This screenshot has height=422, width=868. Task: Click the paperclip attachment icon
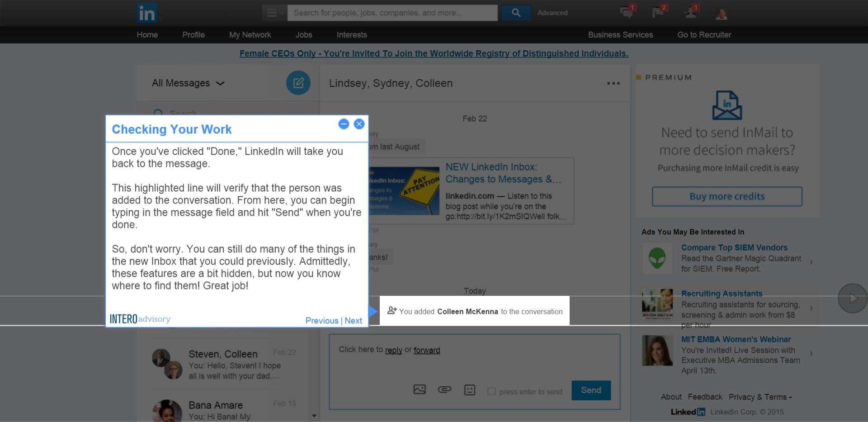[x=445, y=389]
